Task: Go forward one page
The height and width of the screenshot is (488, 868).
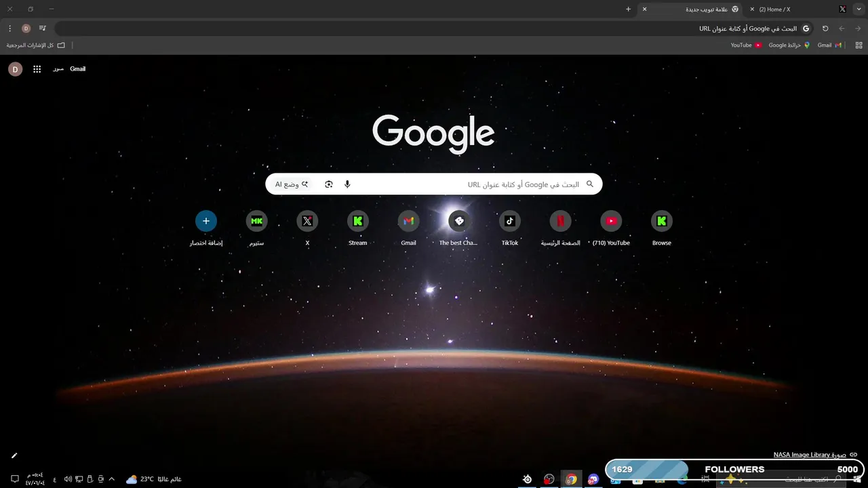Action: click(x=842, y=28)
